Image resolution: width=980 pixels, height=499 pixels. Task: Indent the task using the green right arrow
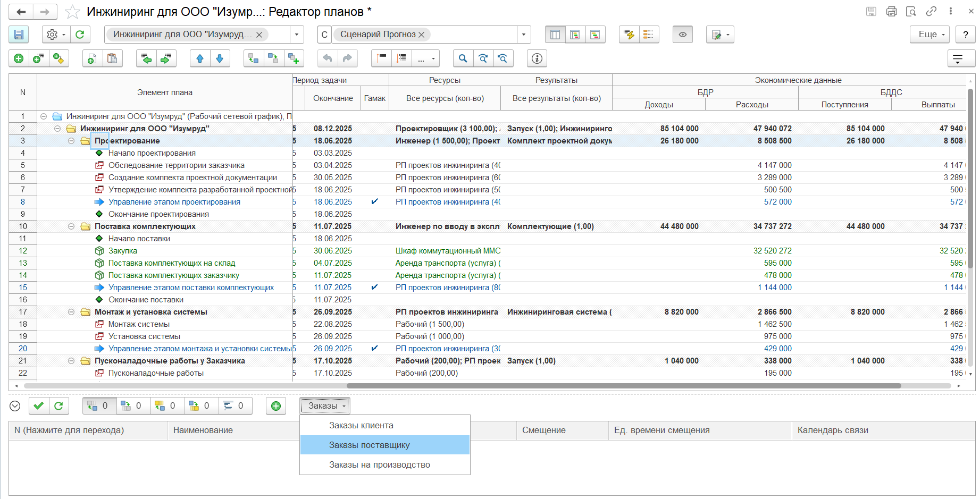click(166, 58)
